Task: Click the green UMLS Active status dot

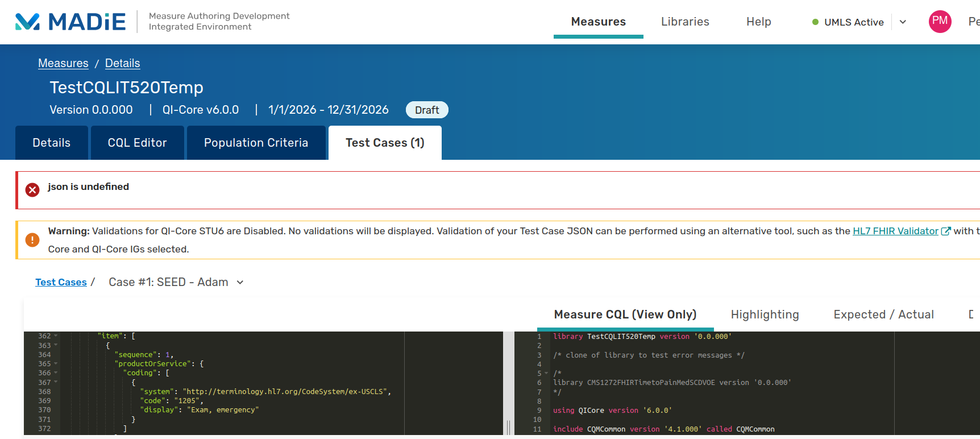Action: pos(815,22)
